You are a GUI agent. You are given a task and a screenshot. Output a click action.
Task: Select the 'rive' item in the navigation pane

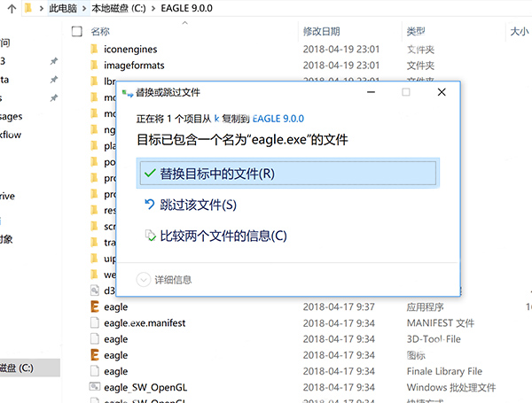pos(7,196)
